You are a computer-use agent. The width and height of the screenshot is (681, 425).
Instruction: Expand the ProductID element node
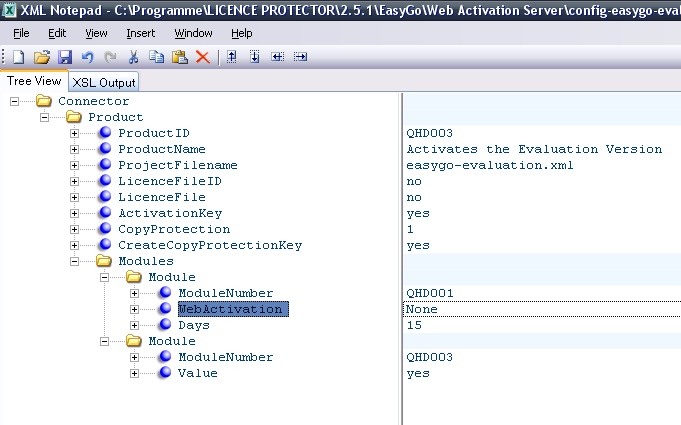pos(75,133)
